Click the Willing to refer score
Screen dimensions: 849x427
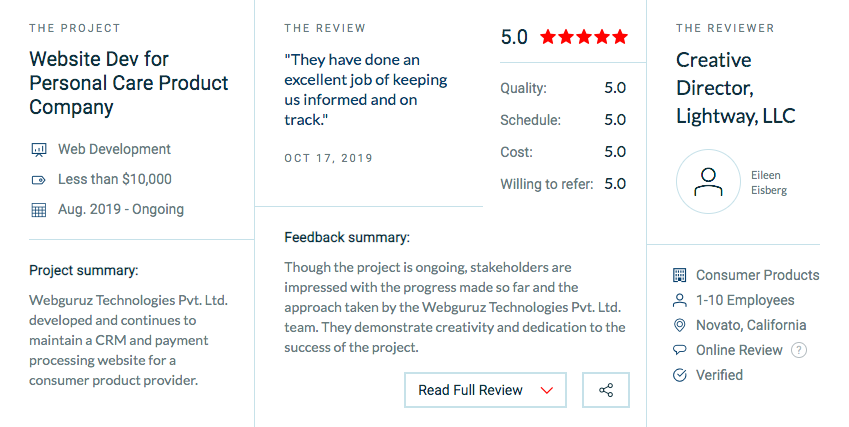pyautogui.click(x=615, y=184)
